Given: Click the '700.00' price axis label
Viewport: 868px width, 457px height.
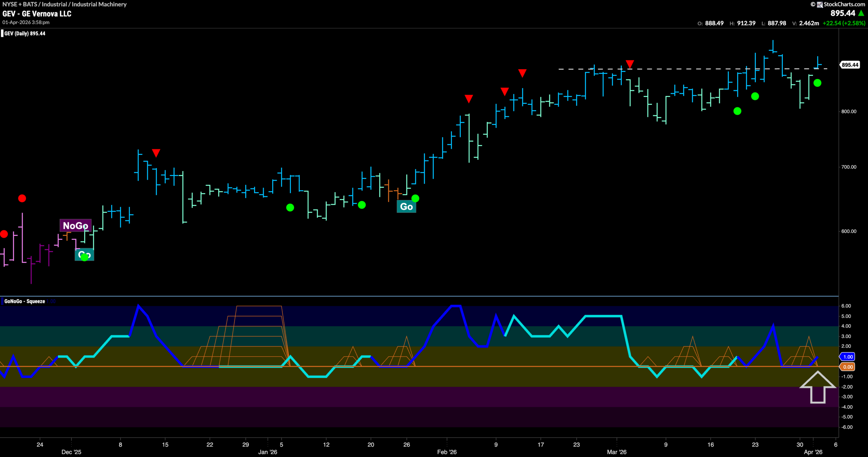Looking at the screenshot, I should click(849, 167).
